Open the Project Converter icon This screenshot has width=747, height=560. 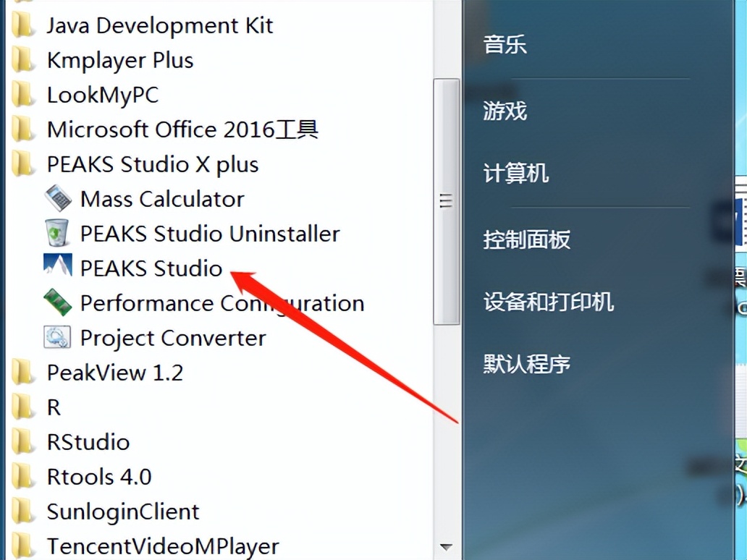click(58, 337)
